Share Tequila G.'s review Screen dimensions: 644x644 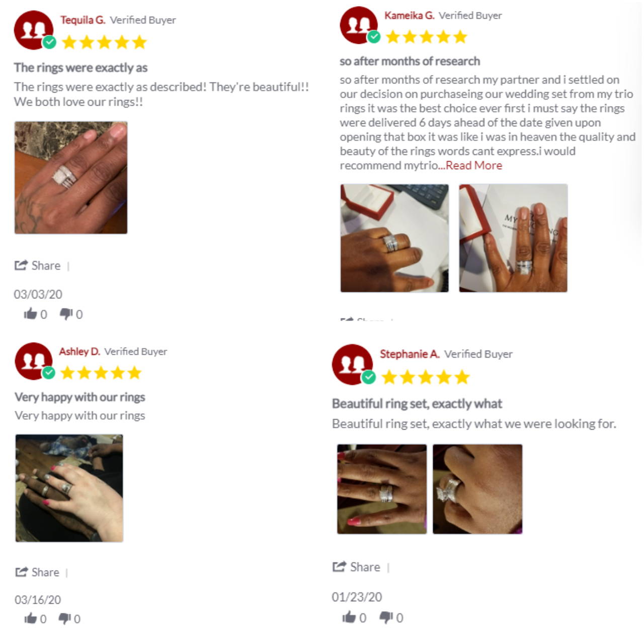click(x=37, y=265)
